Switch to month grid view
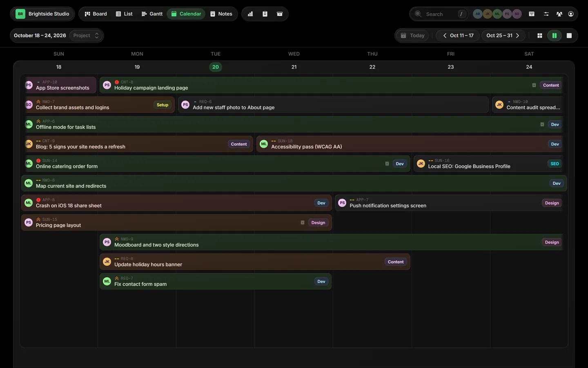The height and width of the screenshot is (368, 588). pos(540,36)
